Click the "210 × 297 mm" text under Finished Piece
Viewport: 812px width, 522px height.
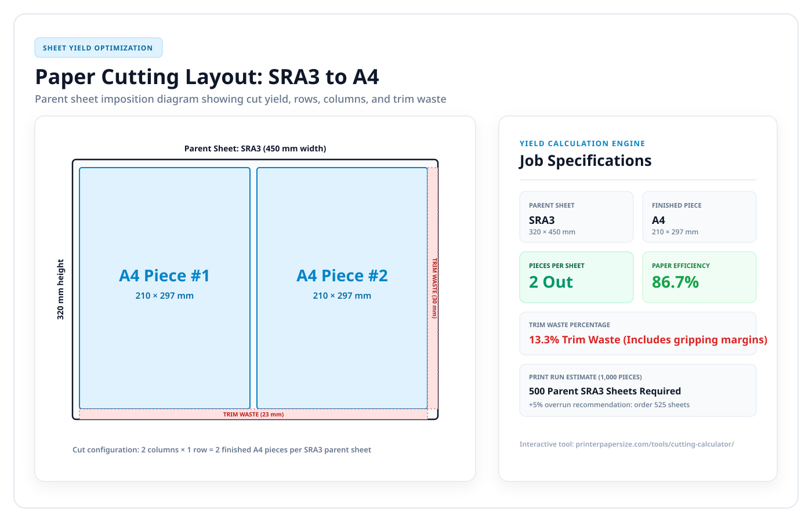point(675,232)
